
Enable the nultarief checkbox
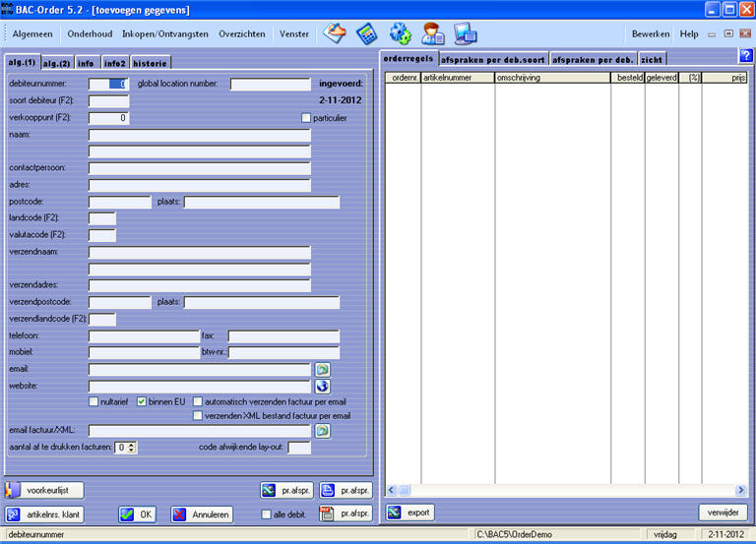94,401
